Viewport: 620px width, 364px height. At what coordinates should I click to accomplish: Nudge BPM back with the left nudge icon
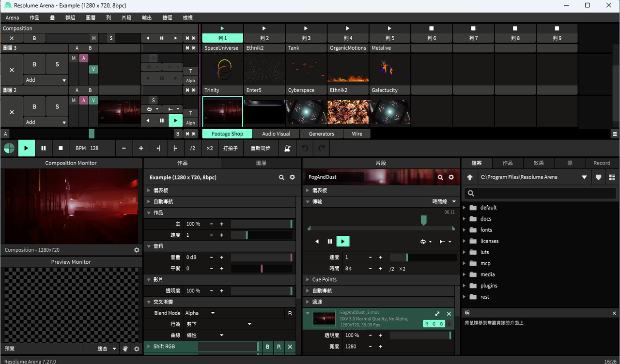[x=158, y=148]
